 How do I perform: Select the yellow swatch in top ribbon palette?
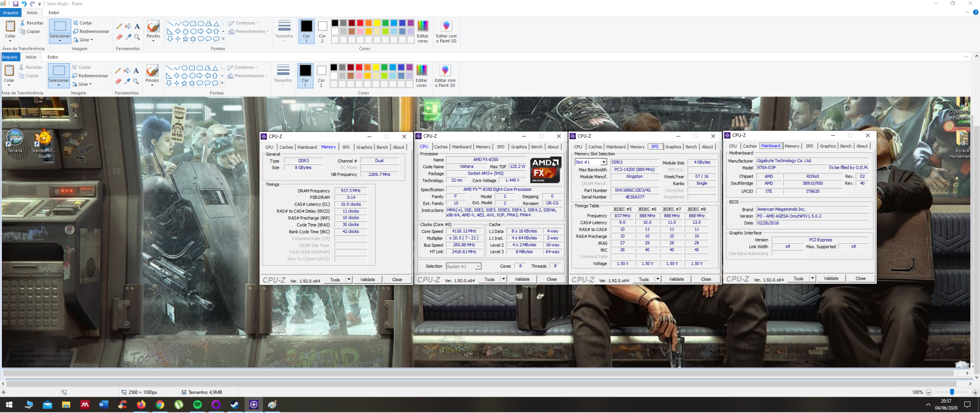377,23
